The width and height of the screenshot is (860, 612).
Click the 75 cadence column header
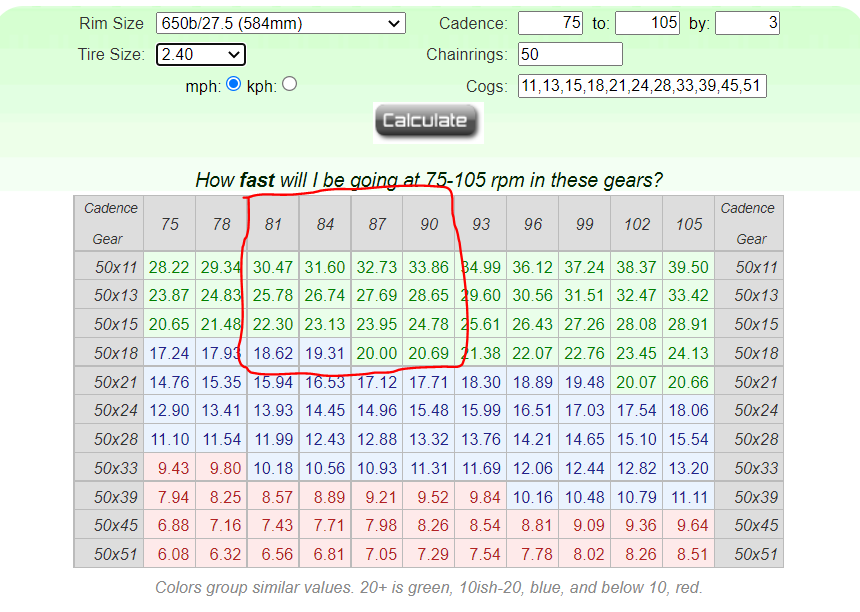(x=169, y=224)
